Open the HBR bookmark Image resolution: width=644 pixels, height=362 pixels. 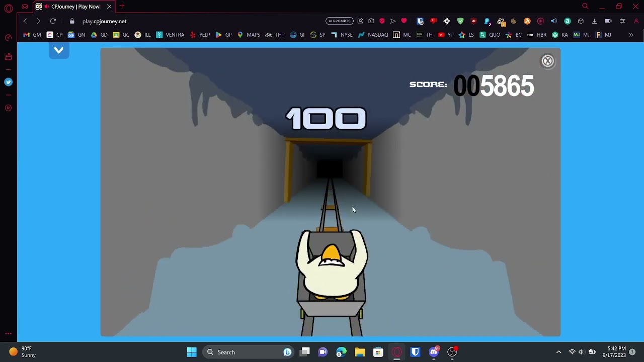(536, 35)
